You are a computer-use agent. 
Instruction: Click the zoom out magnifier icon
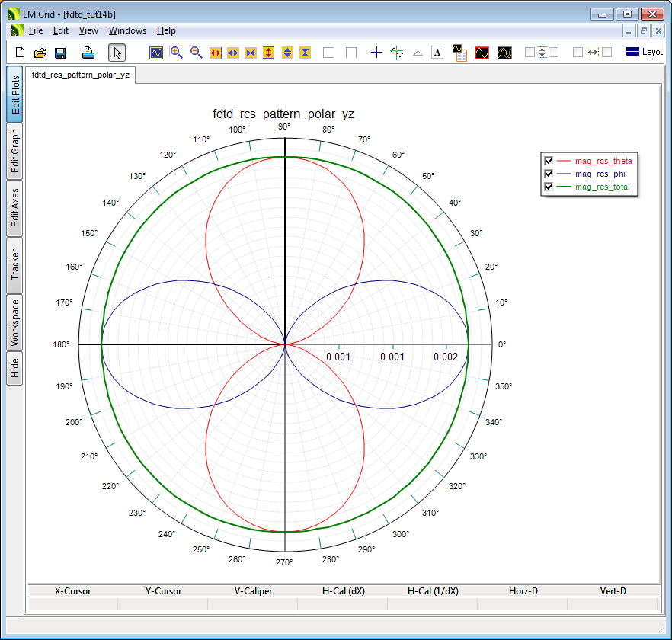(196, 53)
